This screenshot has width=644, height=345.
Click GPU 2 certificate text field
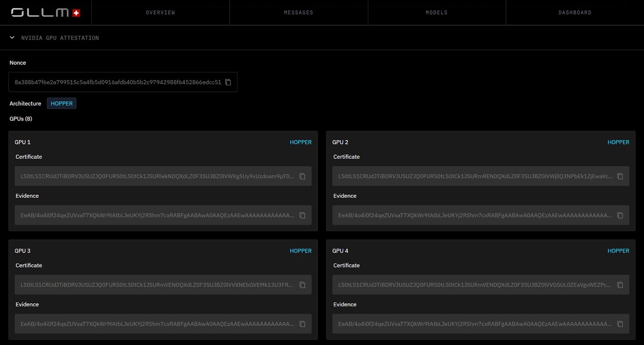(481, 176)
